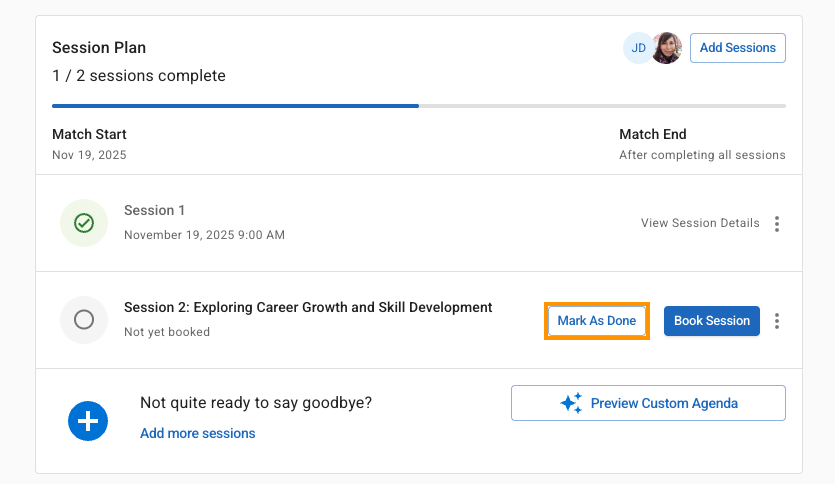Expand the Session 2 three-dot options menu
835x484 pixels.
click(x=777, y=321)
